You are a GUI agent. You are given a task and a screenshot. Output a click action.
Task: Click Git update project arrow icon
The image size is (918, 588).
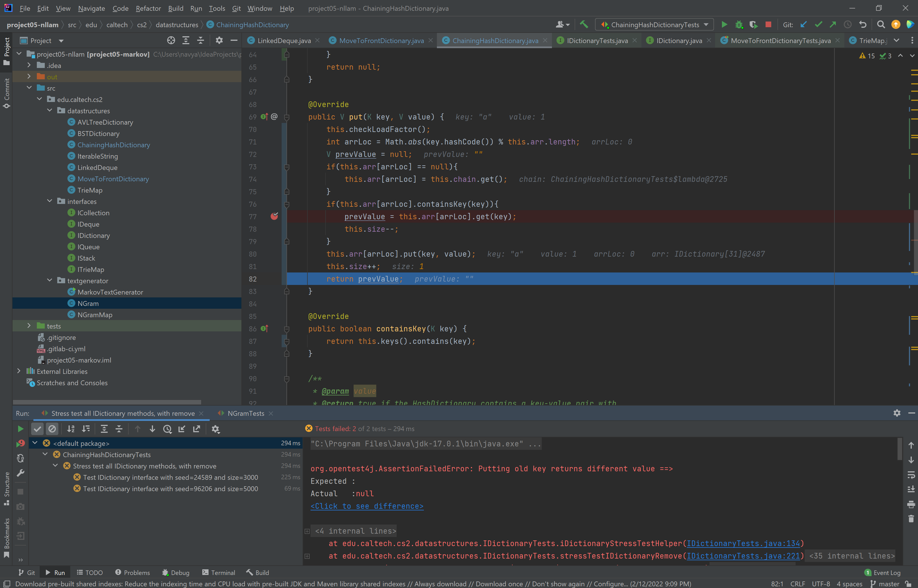pos(804,25)
